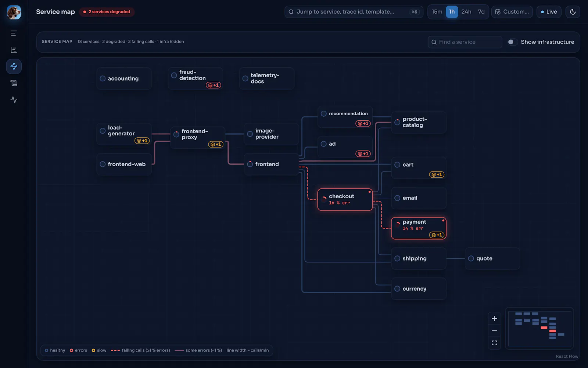Viewport: 588px width, 368px height.
Task: Open the activity pulse icon in sidebar
Action: pyautogui.click(x=14, y=100)
